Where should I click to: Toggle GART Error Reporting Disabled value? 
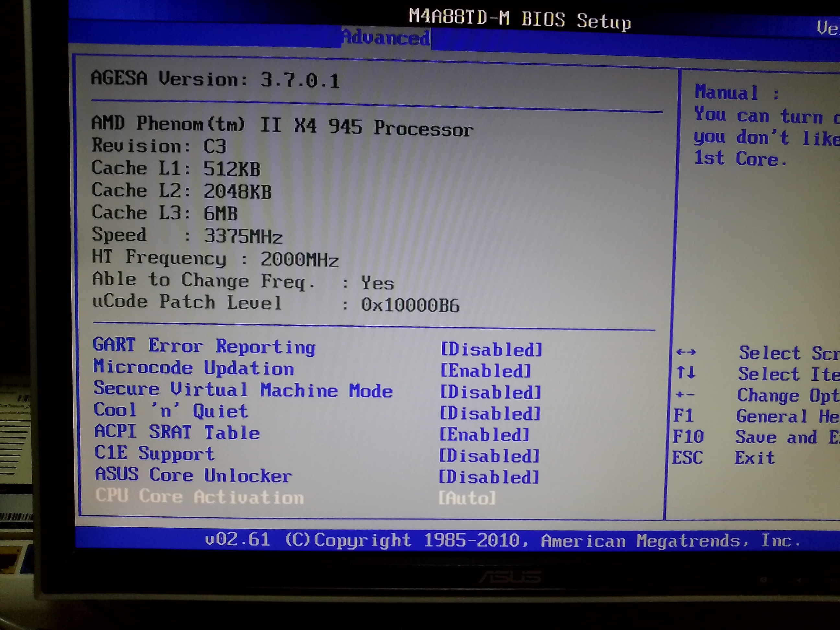(x=491, y=349)
